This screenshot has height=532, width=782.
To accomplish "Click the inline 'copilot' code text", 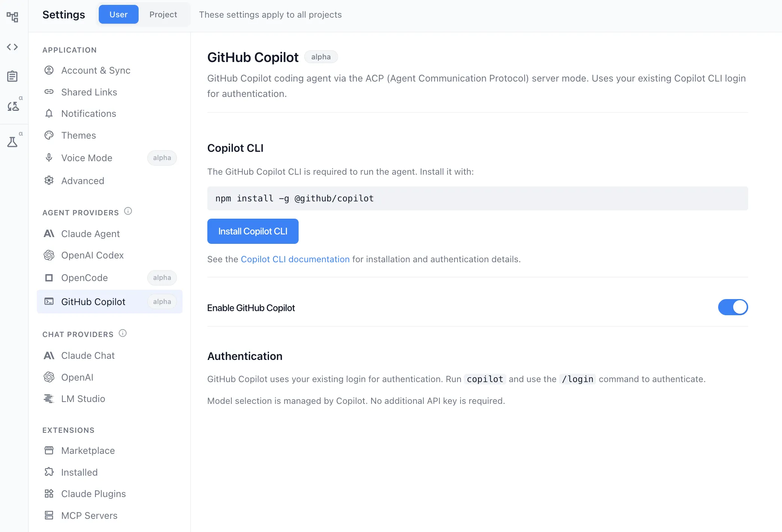I will (485, 379).
